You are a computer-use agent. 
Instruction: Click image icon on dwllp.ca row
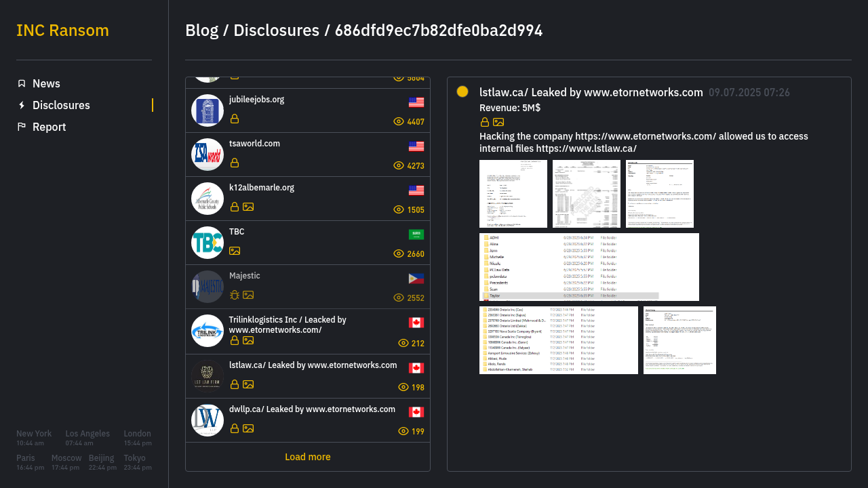(248, 428)
